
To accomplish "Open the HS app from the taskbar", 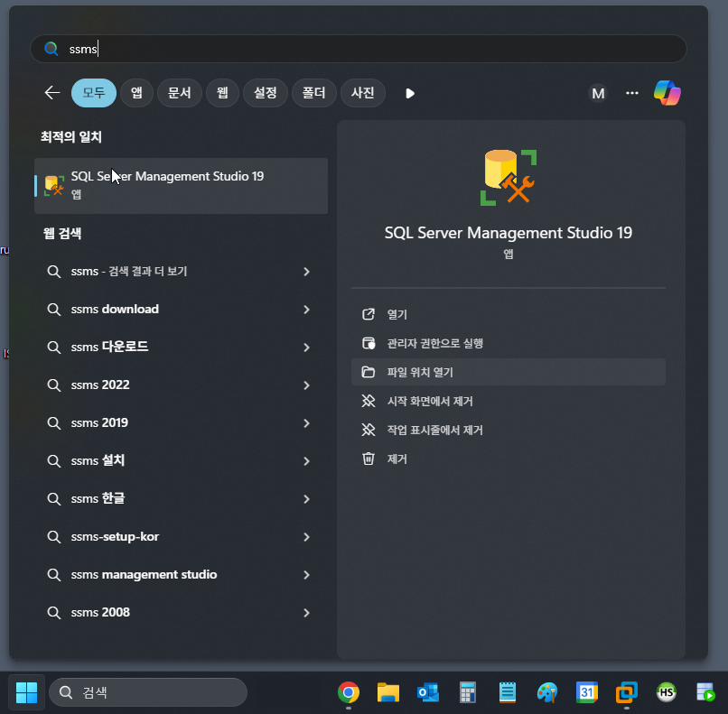I will coord(667,692).
